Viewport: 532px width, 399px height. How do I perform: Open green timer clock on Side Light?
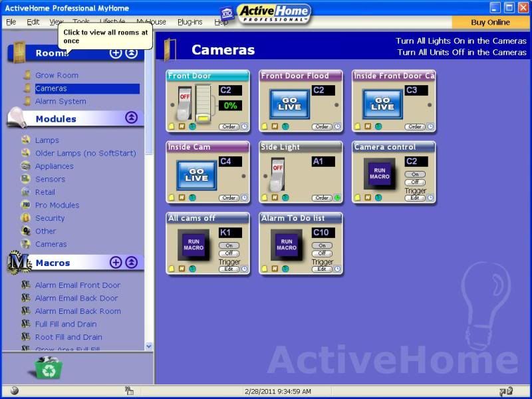(337, 198)
